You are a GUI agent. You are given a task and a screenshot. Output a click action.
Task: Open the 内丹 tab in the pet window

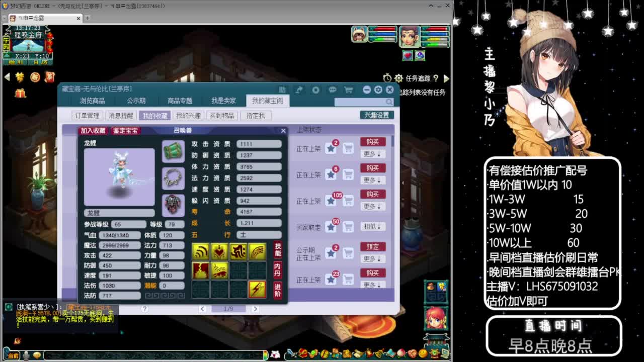click(x=279, y=270)
